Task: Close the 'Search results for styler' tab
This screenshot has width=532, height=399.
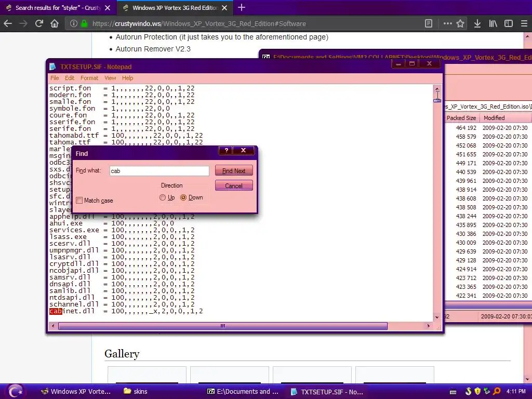Action: pyautogui.click(x=108, y=8)
